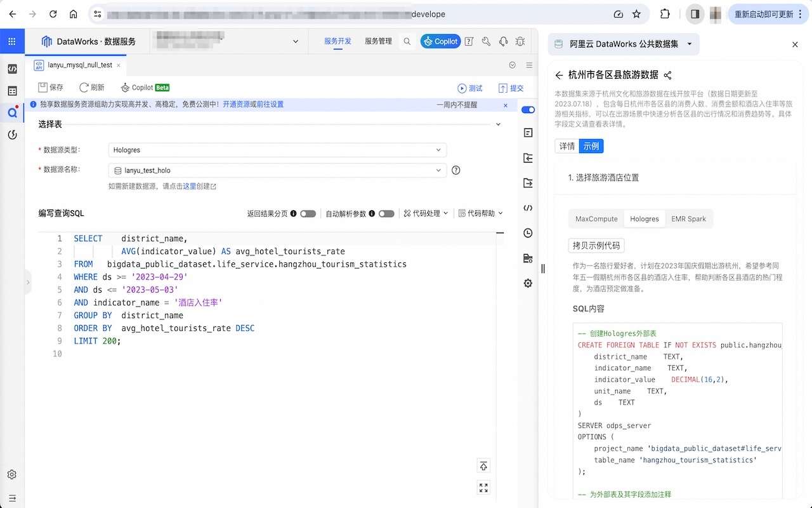This screenshot has height=508, width=812.
Task: Toggle fullscreen for the SQL editor
Action: point(484,488)
